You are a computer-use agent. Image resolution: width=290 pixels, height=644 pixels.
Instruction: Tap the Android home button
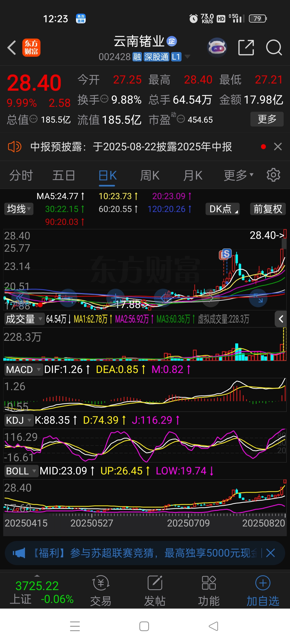tap(144, 626)
